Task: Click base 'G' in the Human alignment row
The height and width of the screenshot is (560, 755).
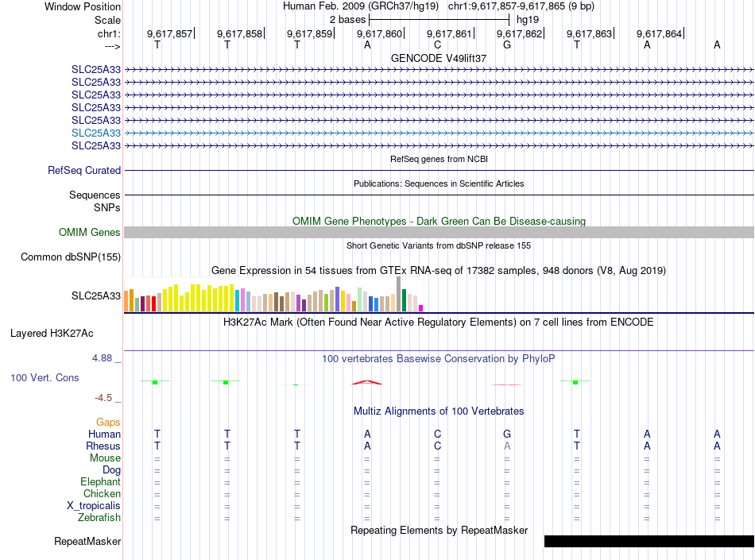Action: coord(507,434)
